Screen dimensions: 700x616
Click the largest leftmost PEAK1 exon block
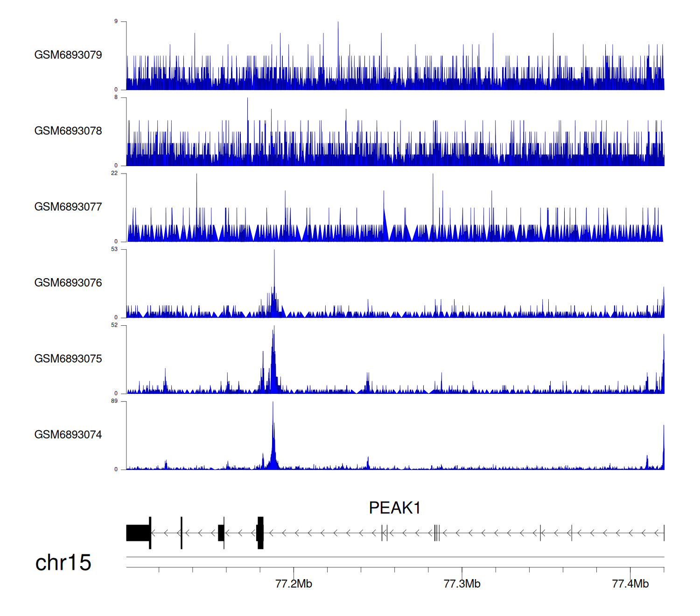pyautogui.click(x=138, y=533)
